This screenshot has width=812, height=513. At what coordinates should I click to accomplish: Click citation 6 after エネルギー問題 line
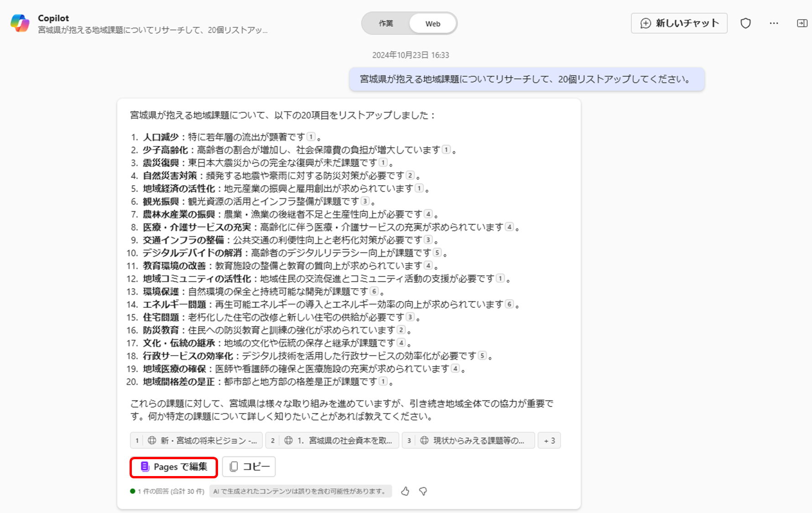509,304
